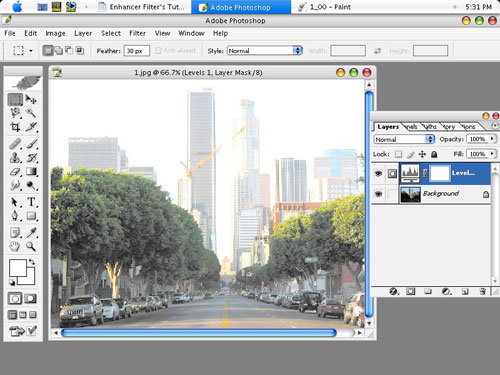500x375 pixels.
Task: Select the Pen tool
Action: pos(15,216)
